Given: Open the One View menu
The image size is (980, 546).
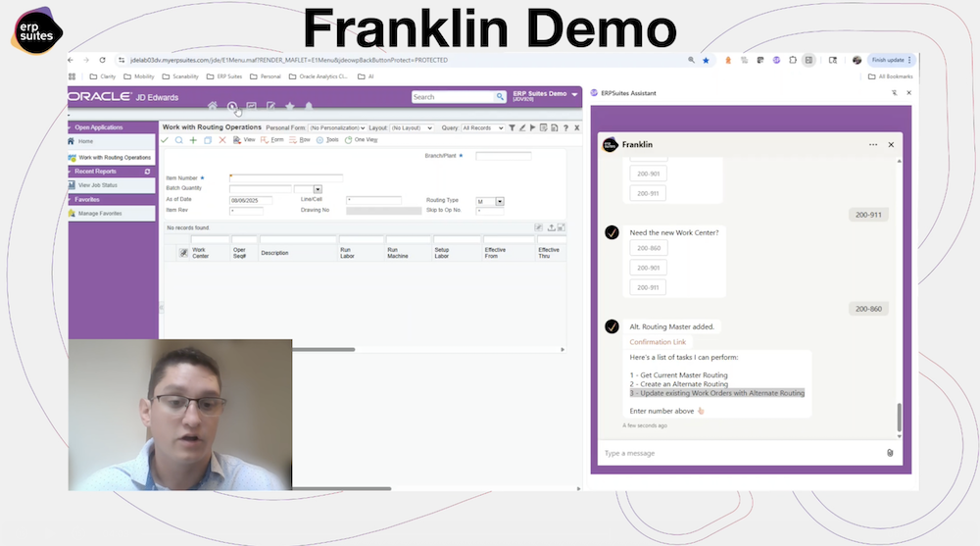Looking at the screenshot, I should (x=362, y=140).
